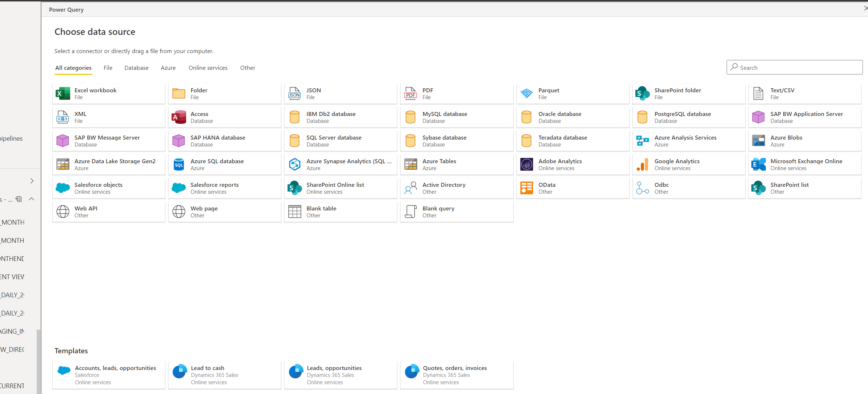Screen dimensions: 868x394
Task: Collapse the sidebar section up chevron
Action: (x=32, y=199)
